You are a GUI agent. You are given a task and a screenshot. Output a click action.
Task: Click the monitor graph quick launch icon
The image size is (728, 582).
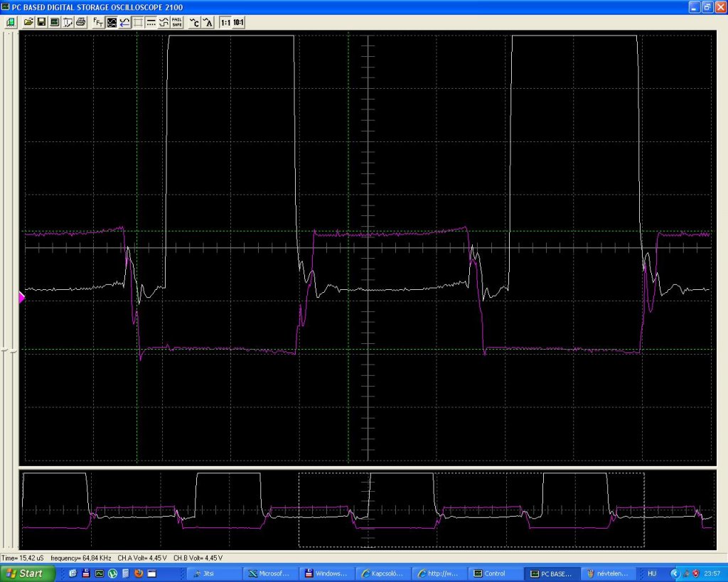tap(100, 573)
